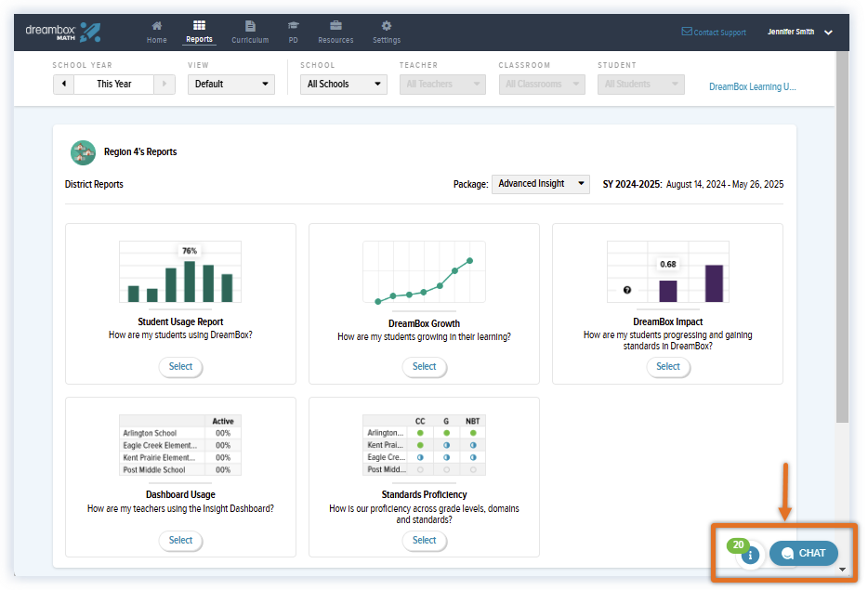The image size is (868, 590).
Task: Click the DreamBox Growth title
Action: click(424, 323)
